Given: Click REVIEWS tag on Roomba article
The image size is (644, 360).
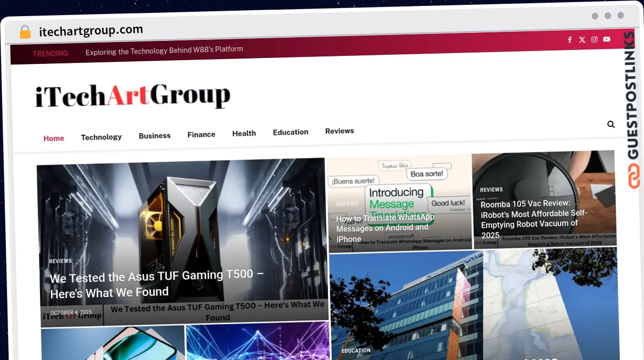Looking at the screenshot, I should 492,190.
